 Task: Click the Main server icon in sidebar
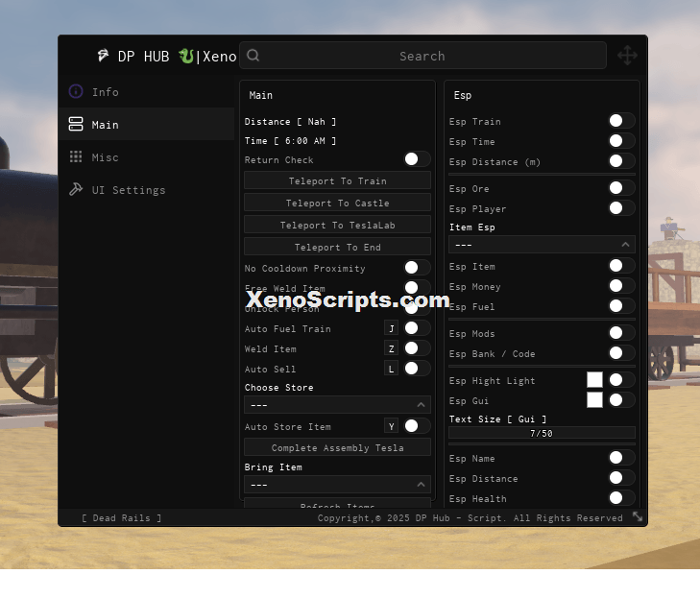point(76,124)
